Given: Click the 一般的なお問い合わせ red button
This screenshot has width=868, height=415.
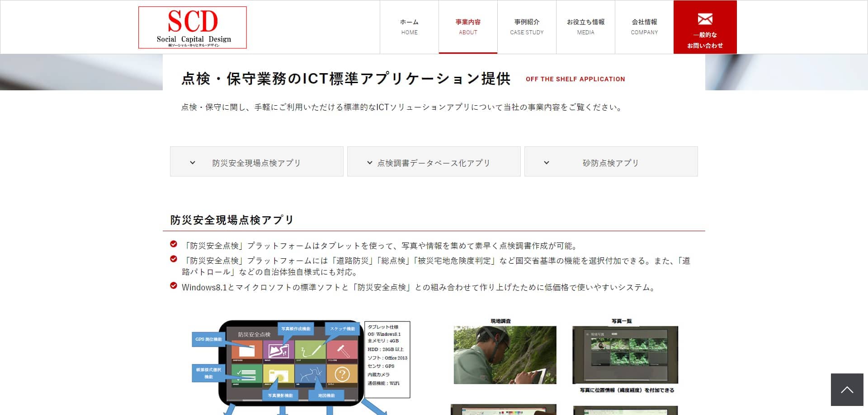Looking at the screenshot, I should tap(705, 27).
